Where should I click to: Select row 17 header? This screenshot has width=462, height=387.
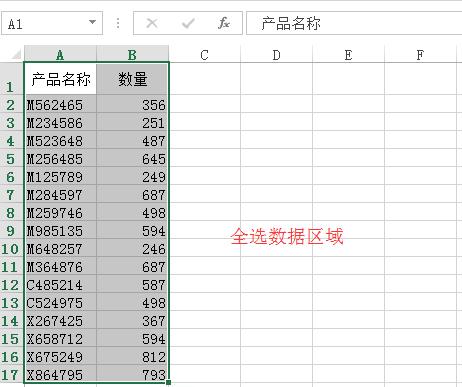pos(12,374)
